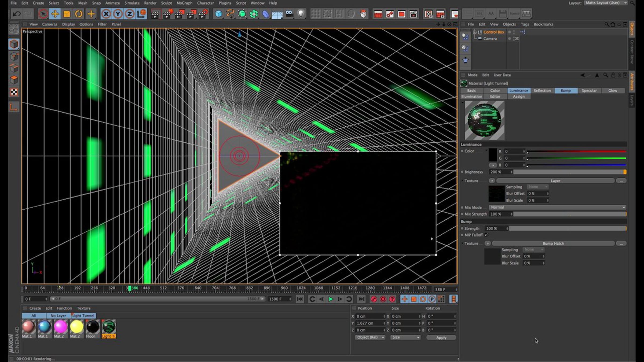The width and height of the screenshot is (644, 362).
Task: Select the Floor material thumbnail
Action: pyautogui.click(x=93, y=329)
